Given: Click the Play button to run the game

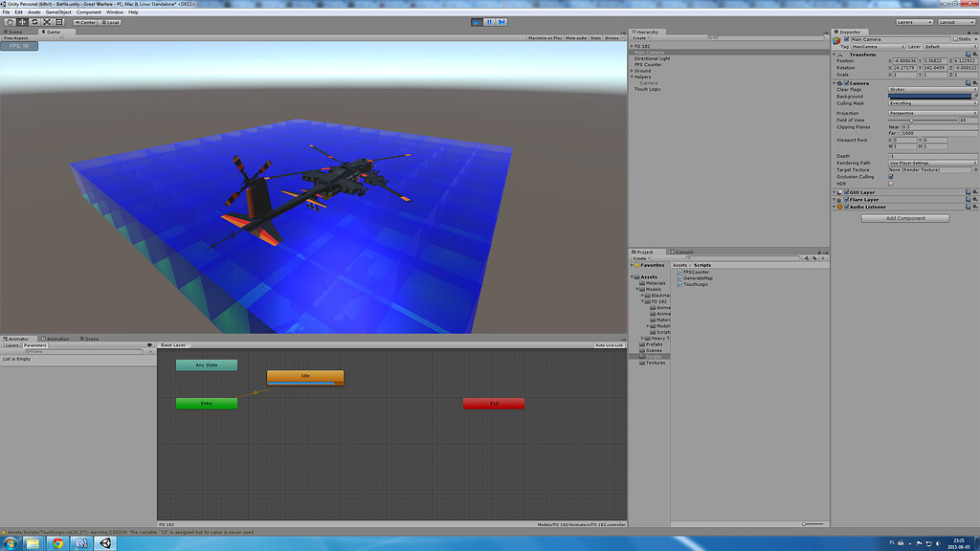Looking at the screenshot, I should click(x=478, y=21).
